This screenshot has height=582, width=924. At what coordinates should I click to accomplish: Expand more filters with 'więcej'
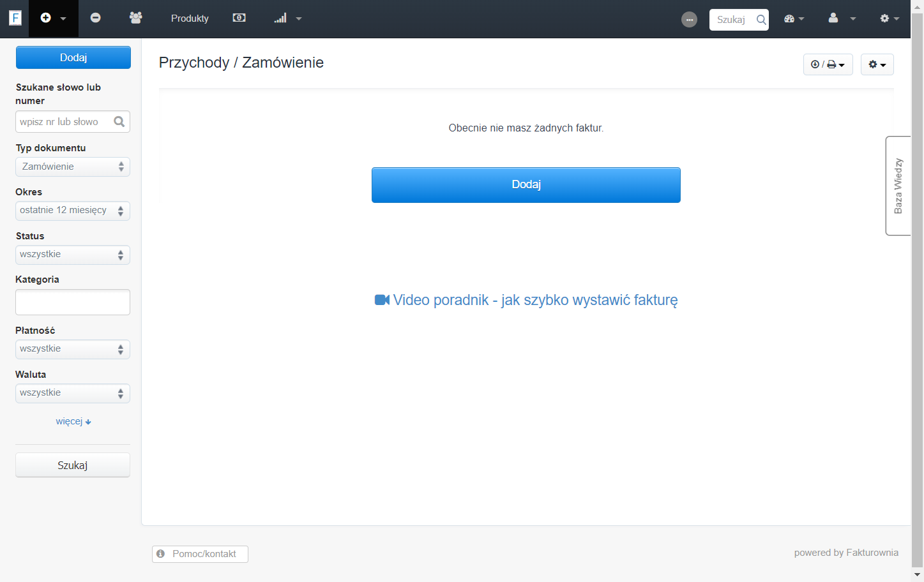point(73,421)
